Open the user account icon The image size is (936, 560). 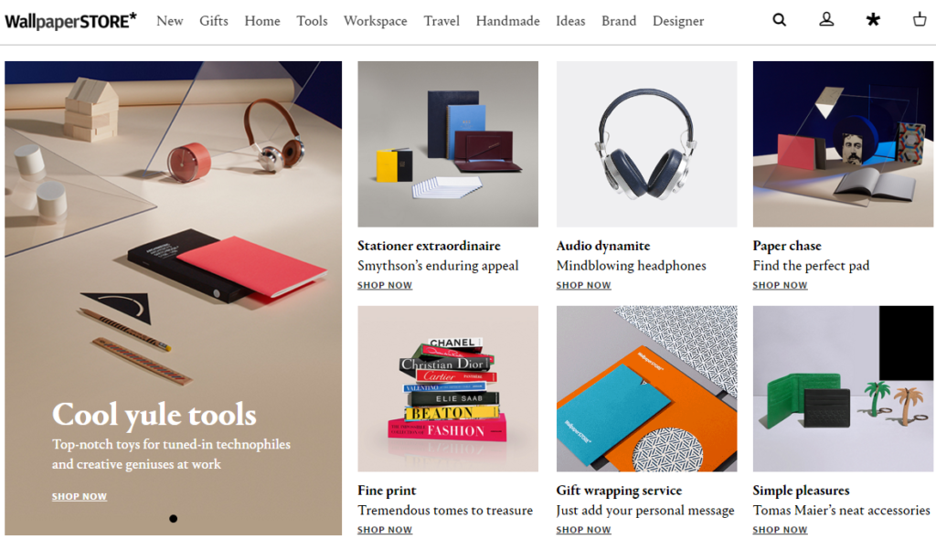point(826,20)
